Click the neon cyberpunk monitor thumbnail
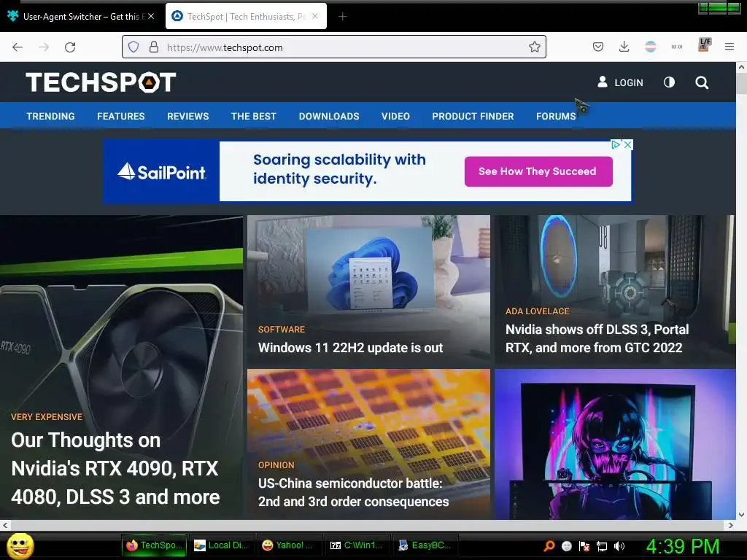The width and height of the screenshot is (747, 560). 615,444
